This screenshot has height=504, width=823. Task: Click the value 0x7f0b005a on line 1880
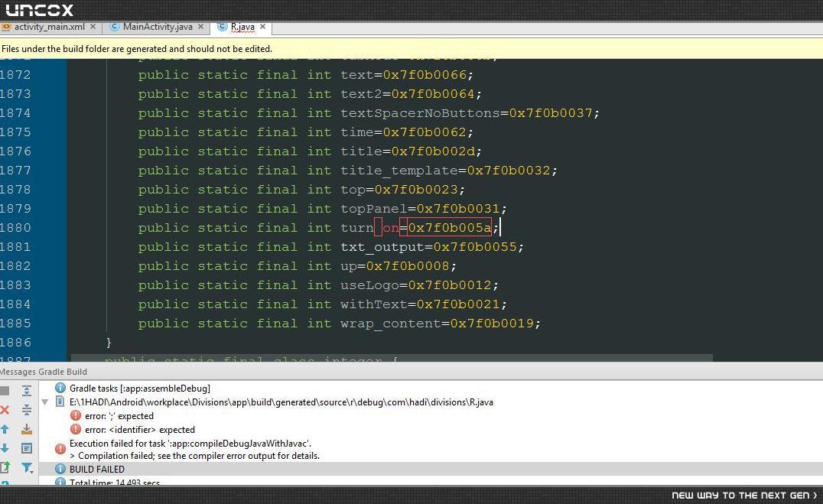pos(450,228)
